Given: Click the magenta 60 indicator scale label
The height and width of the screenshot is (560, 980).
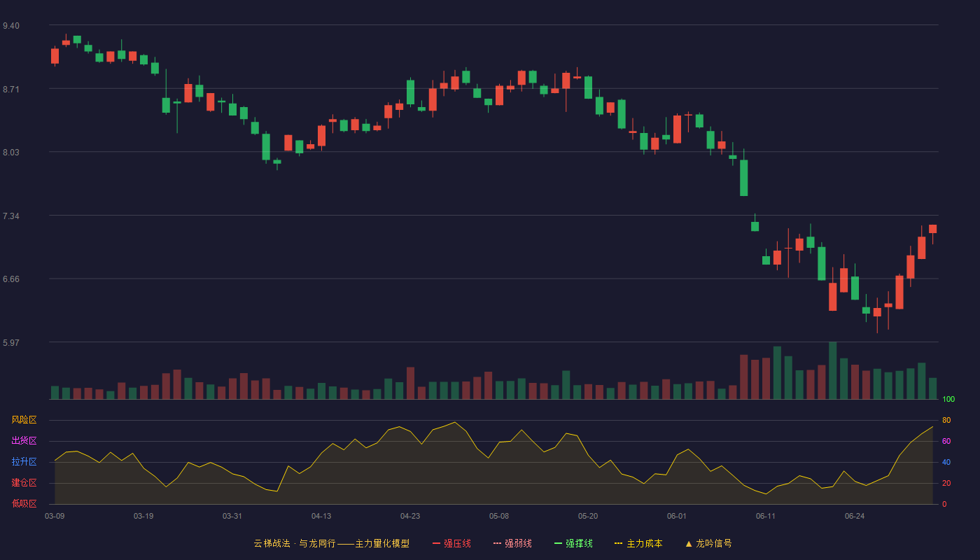Looking at the screenshot, I should (x=946, y=441).
